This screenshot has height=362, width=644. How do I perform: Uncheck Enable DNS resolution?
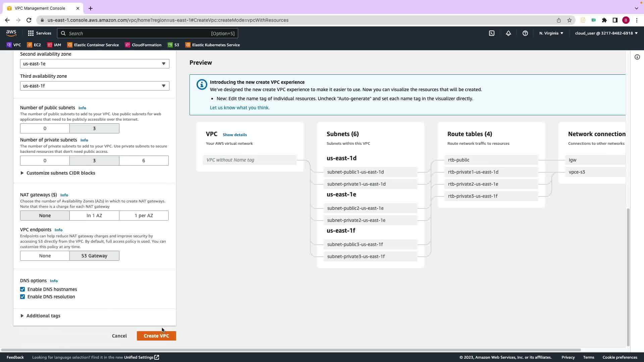click(22, 297)
